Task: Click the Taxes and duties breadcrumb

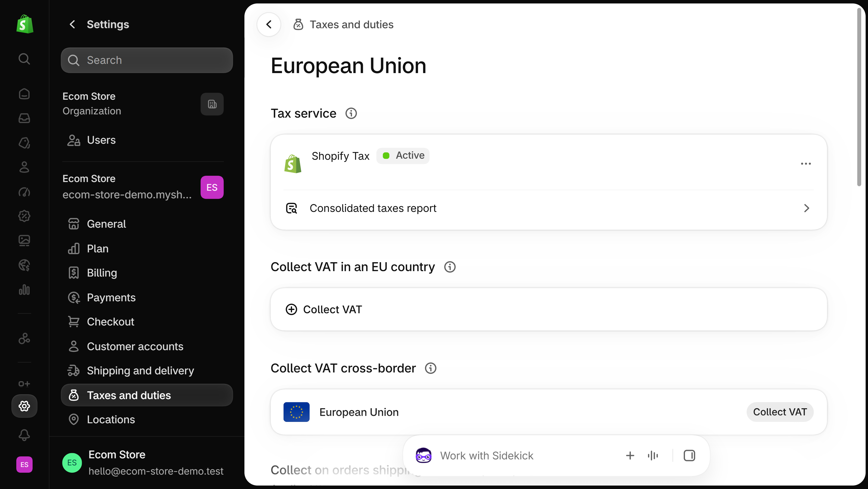Action: [x=351, y=25]
